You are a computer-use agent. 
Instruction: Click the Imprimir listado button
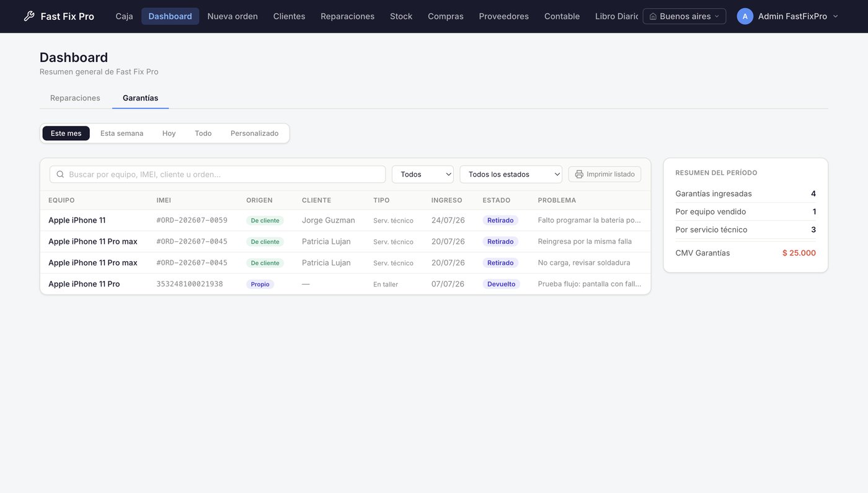604,174
